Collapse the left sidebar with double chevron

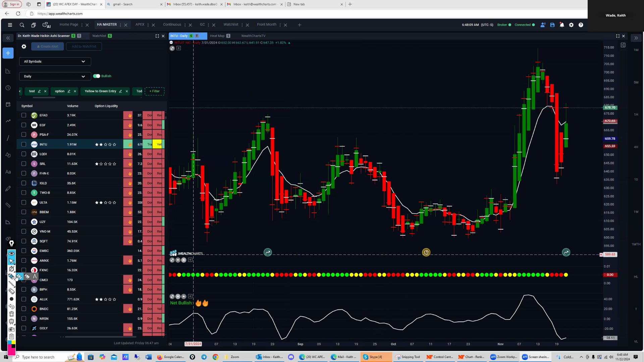[8, 38]
